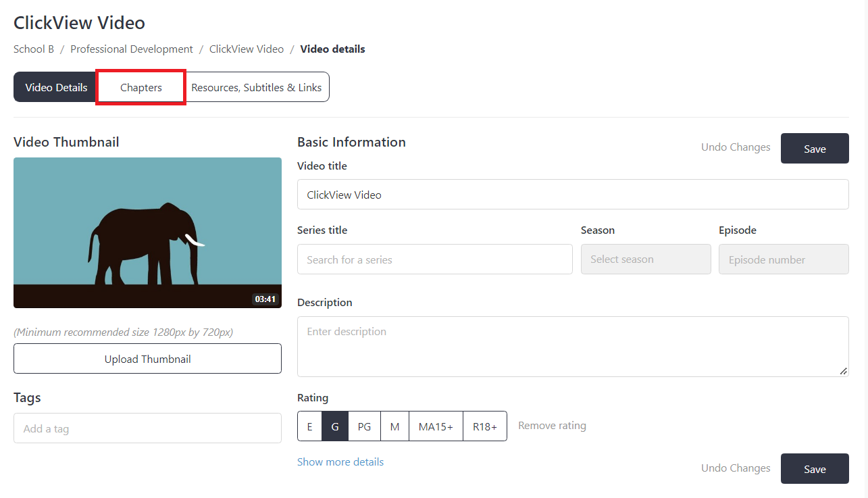Screen dimensions: 868x498
Task: Expand Show more details
Action: pos(340,462)
